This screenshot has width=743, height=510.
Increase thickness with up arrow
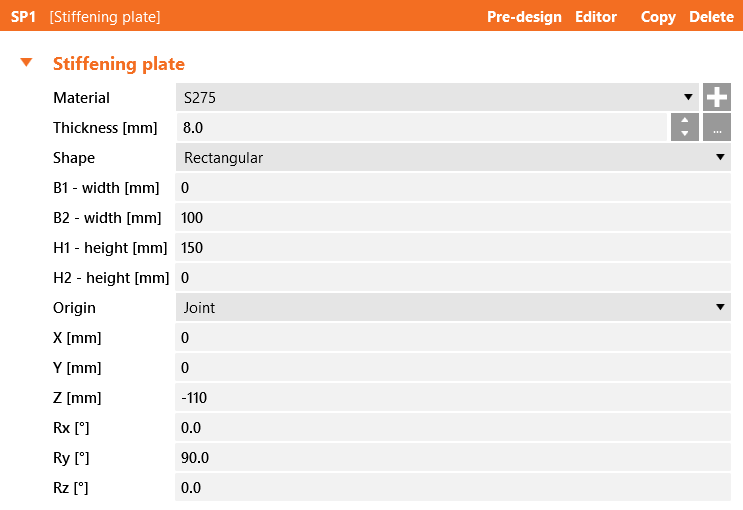[x=684, y=121]
